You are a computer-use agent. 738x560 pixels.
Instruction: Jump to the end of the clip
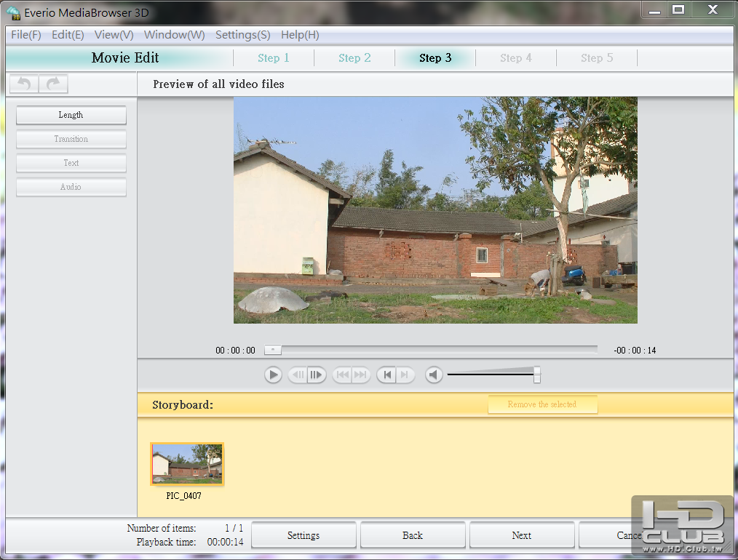coord(405,375)
